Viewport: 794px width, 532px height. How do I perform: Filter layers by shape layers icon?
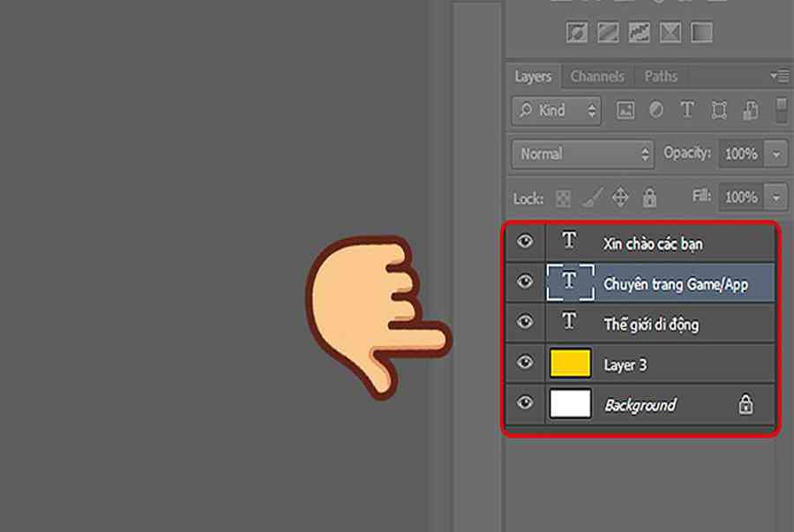tap(719, 110)
